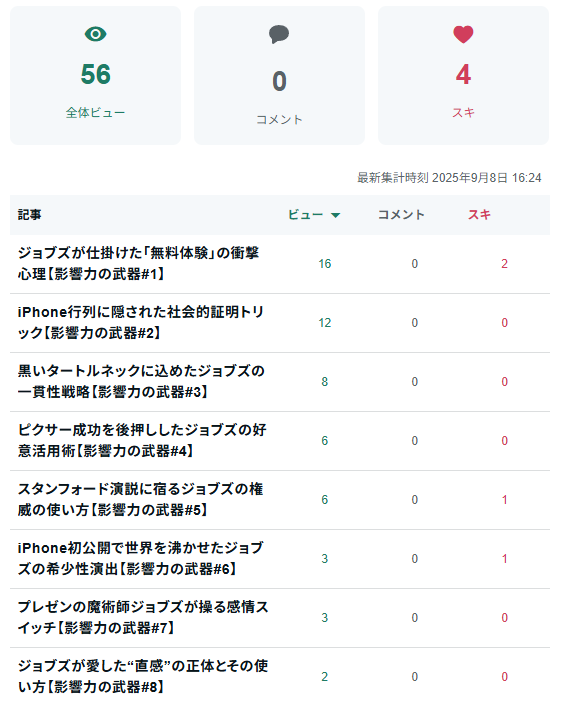This screenshot has height=710, width=564.
Task: Click like count 1 for article #6
Action: click(504, 559)
